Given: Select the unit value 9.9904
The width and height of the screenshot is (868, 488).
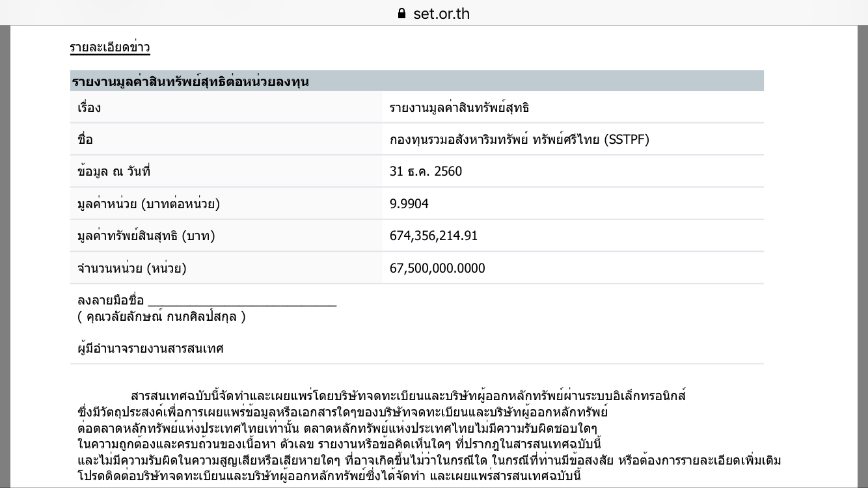Looking at the screenshot, I should tap(409, 204).
